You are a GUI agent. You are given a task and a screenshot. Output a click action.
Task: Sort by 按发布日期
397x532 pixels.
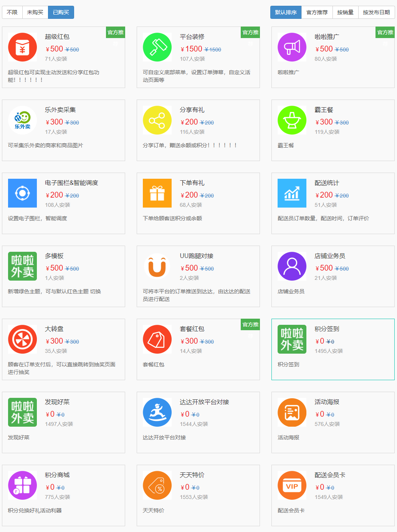tap(376, 12)
